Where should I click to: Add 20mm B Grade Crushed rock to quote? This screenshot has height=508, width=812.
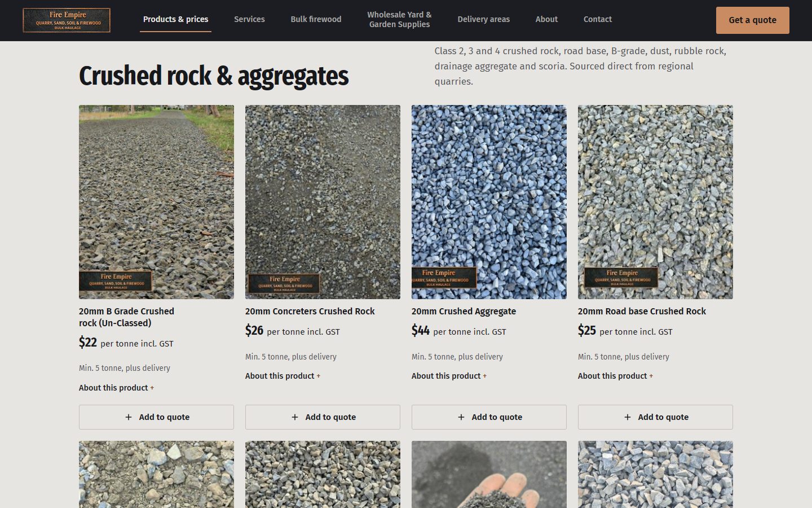pyautogui.click(x=156, y=417)
